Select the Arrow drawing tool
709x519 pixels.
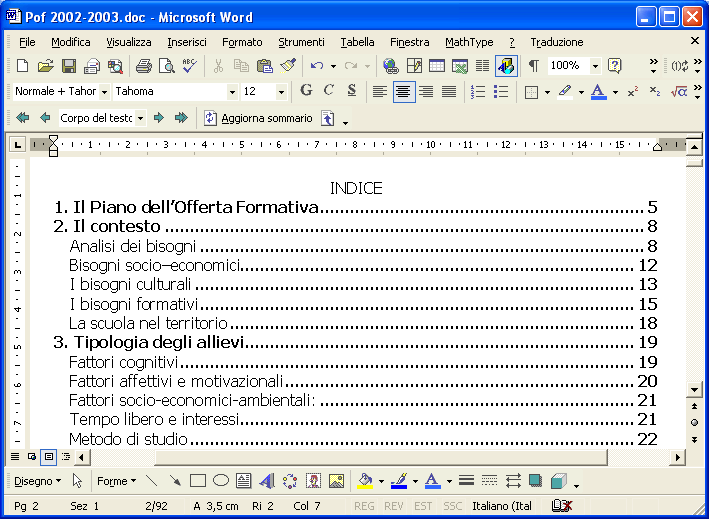(x=175, y=481)
